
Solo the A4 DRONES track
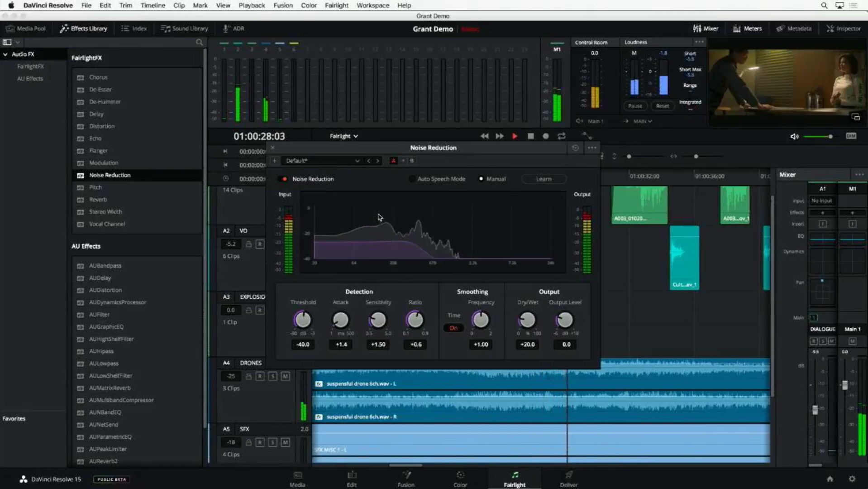pyautogui.click(x=272, y=376)
